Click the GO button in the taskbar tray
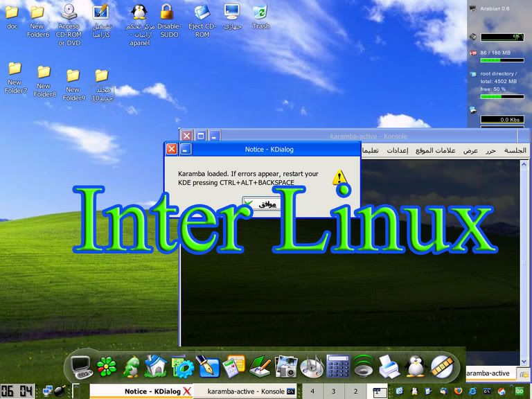The width and height of the screenshot is (532, 399). [520, 391]
